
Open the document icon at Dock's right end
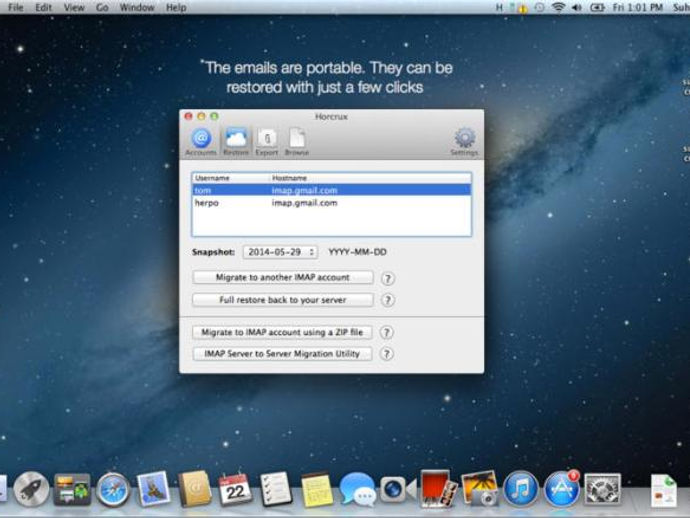pyautogui.click(x=664, y=490)
